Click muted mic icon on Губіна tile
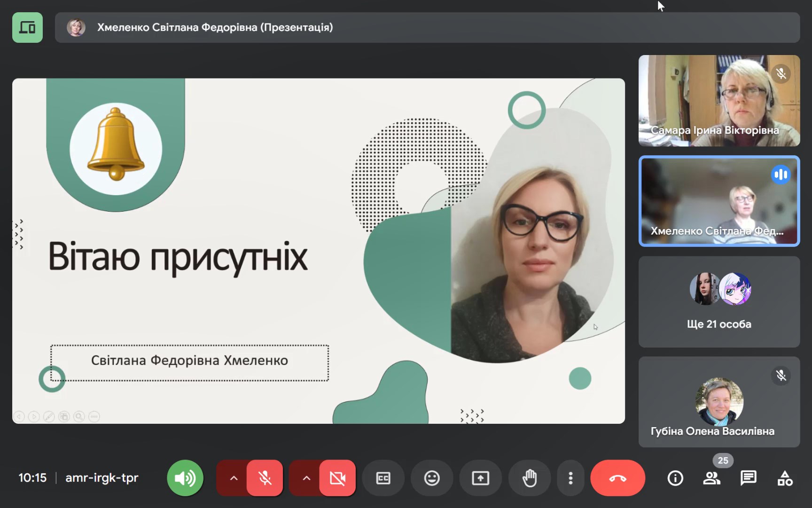This screenshot has height=508, width=812. [781, 375]
